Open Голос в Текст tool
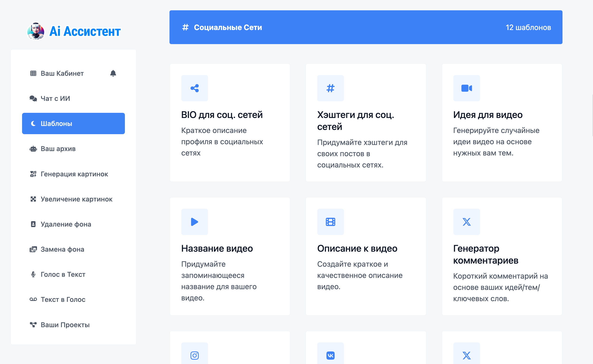Viewport: 593px width, 364px height. coord(63,274)
